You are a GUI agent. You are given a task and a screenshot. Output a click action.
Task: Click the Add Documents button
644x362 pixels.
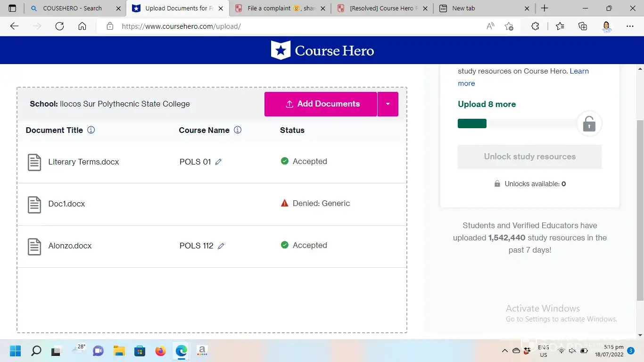[321, 104]
